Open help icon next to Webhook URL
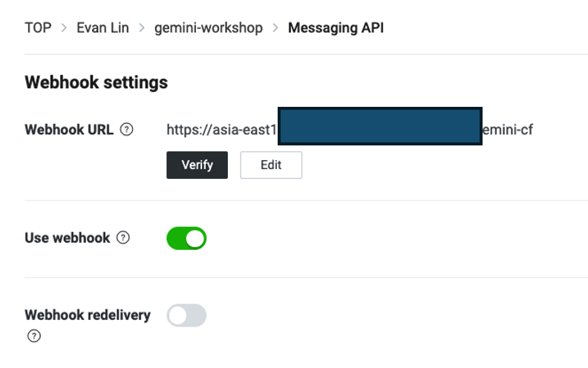The image size is (588, 368). [126, 129]
